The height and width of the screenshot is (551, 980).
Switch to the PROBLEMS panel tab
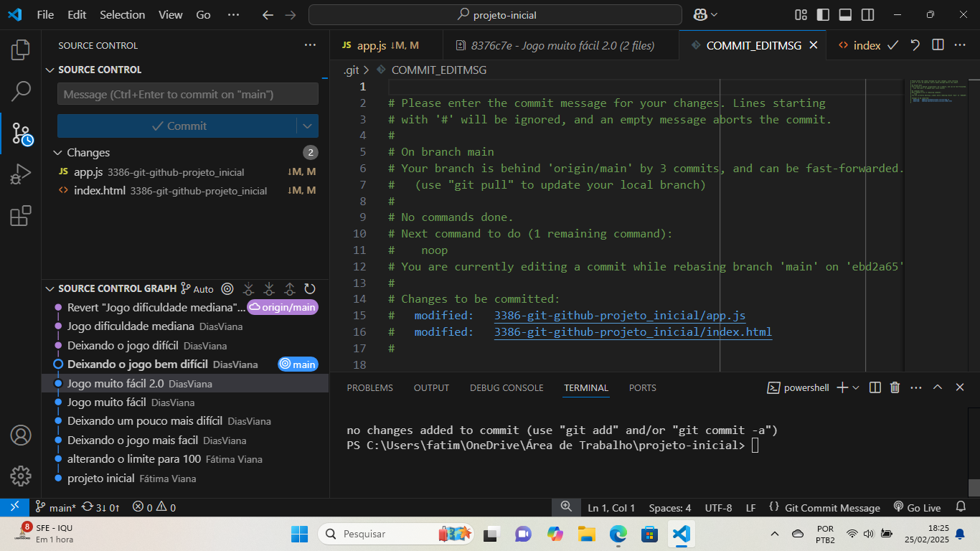click(x=369, y=387)
